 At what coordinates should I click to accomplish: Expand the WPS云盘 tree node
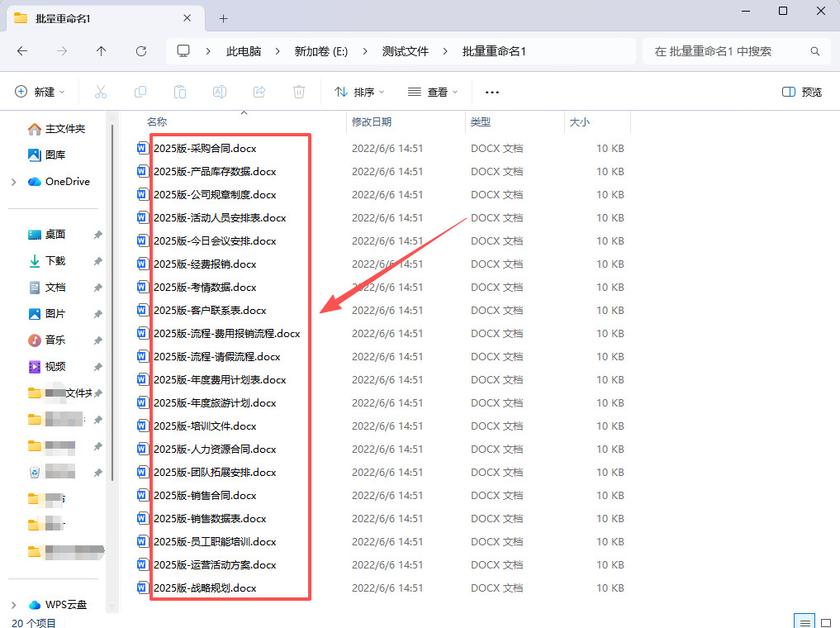[x=13, y=605]
